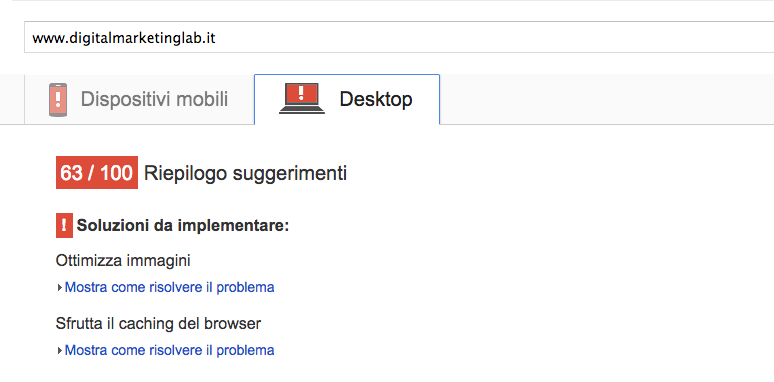Click the Riepilogo suggerimenti heading
774x382 pixels.
[x=245, y=173]
